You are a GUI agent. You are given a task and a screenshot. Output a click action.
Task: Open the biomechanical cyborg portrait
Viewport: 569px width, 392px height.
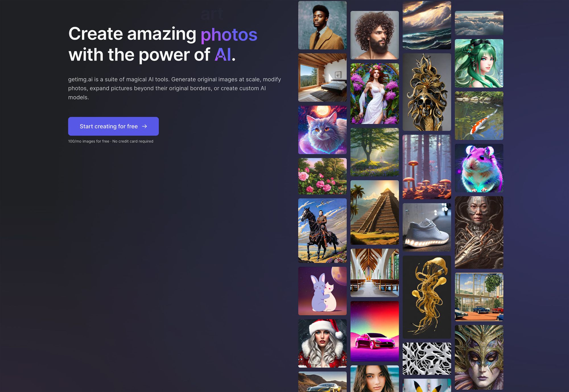[479, 232]
